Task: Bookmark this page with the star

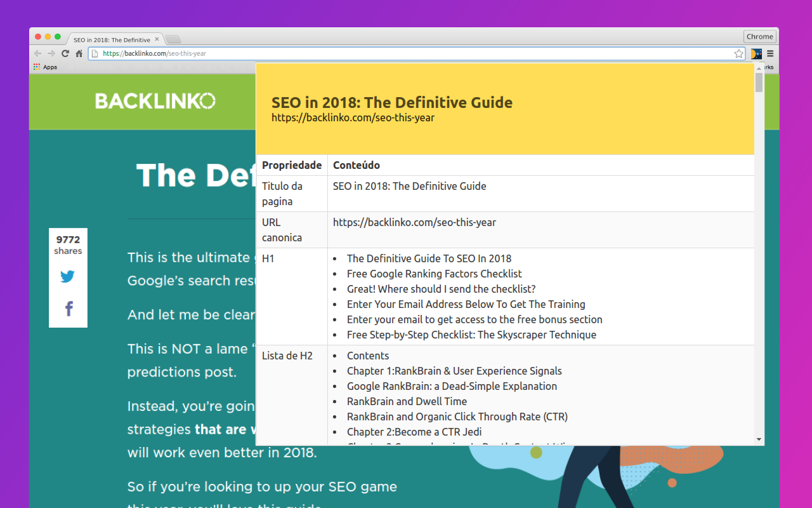Action: [738, 54]
